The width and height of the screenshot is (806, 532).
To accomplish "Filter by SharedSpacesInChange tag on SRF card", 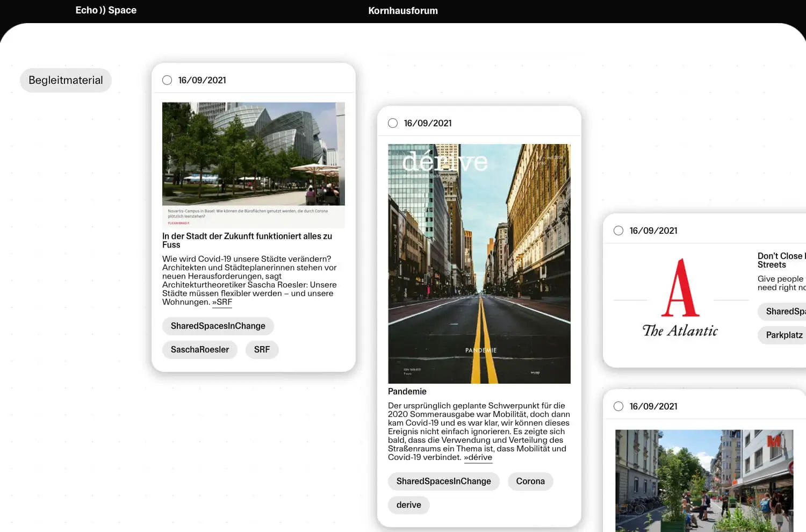I will [x=218, y=326].
